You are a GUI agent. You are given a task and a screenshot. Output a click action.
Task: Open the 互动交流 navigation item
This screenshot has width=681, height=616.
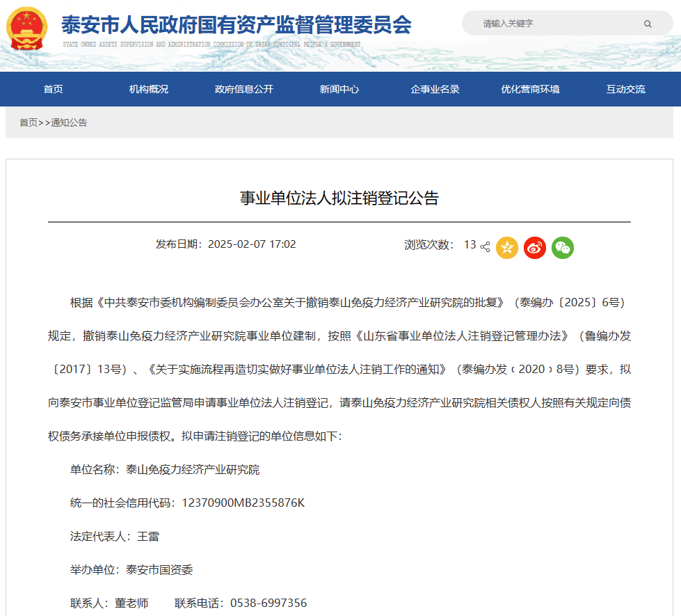point(625,89)
